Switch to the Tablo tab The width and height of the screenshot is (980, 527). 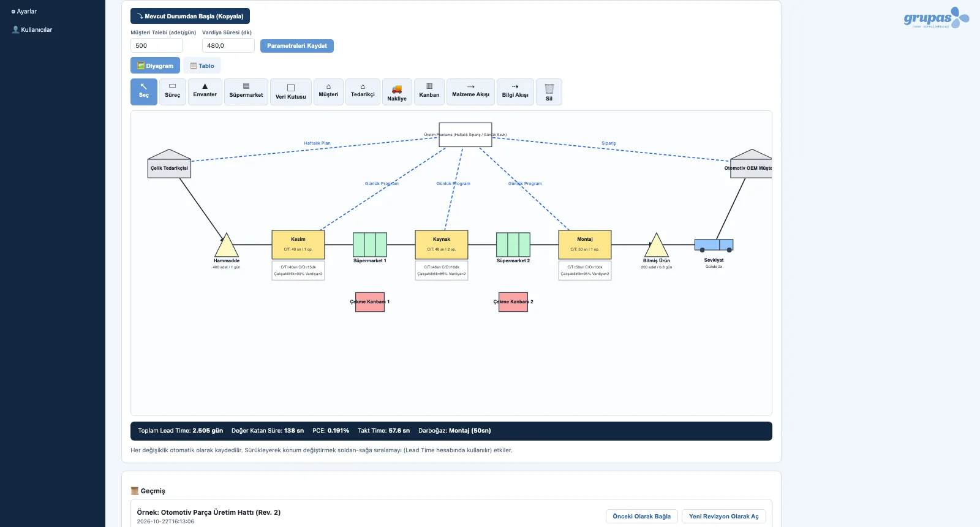click(x=202, y=66)
